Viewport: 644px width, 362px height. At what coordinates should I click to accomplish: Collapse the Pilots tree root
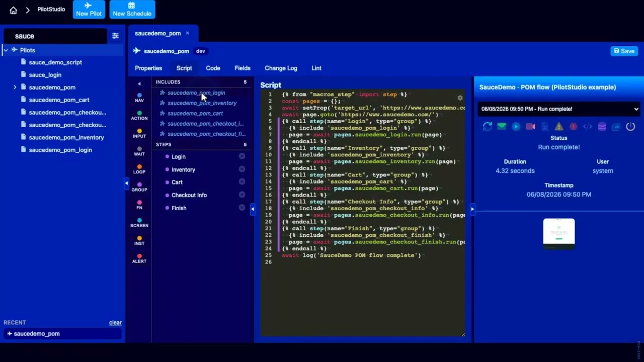click(x=6, y=50)
